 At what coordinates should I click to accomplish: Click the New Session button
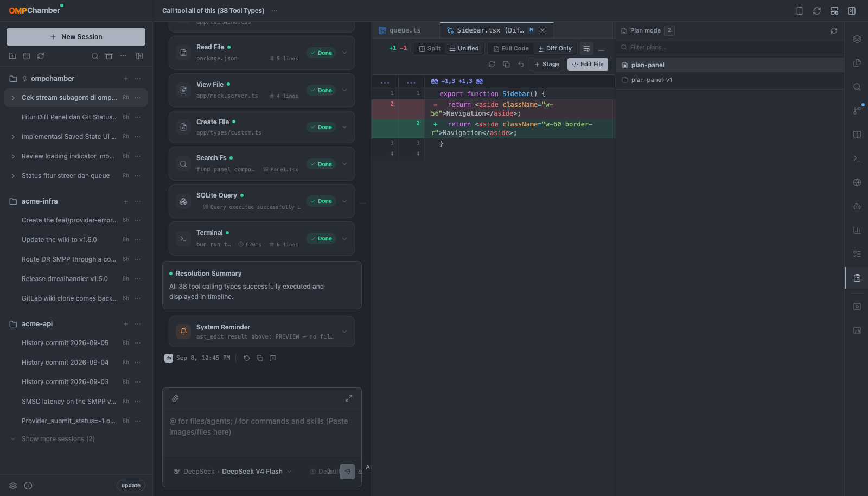point(76,37)
